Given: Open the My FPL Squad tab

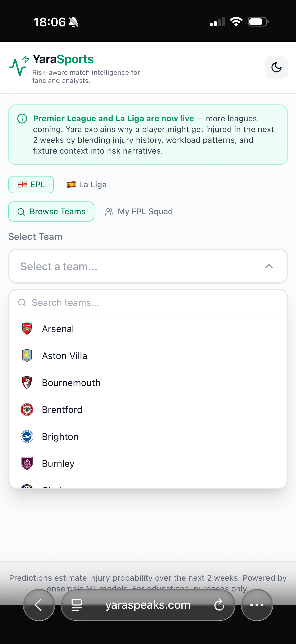Looking at the screenshot, I should [x=139, y=212].
